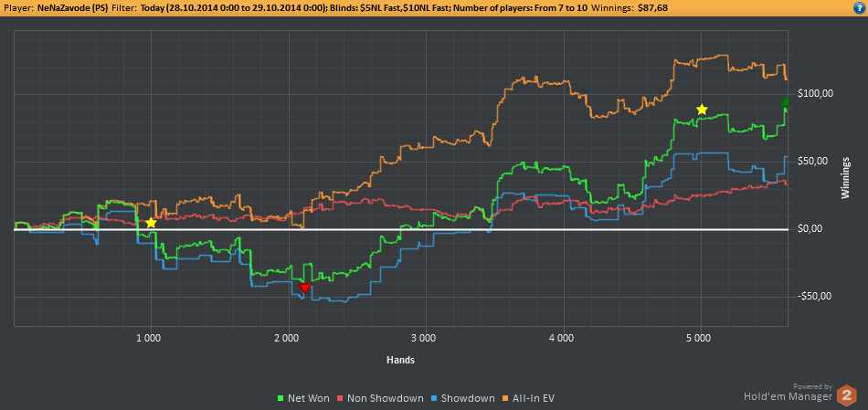
Task: Click the blue help question mark icon
Action: 859,8
